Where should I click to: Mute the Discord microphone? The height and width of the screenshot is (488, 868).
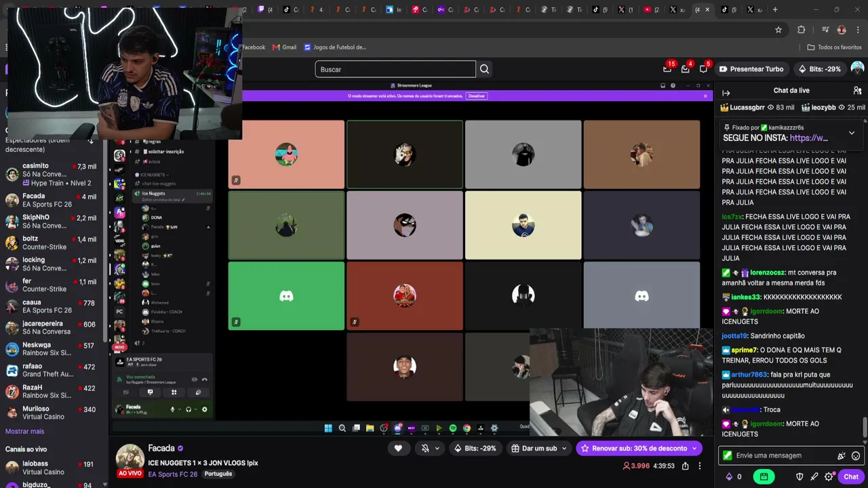click(x=172, y=409)
